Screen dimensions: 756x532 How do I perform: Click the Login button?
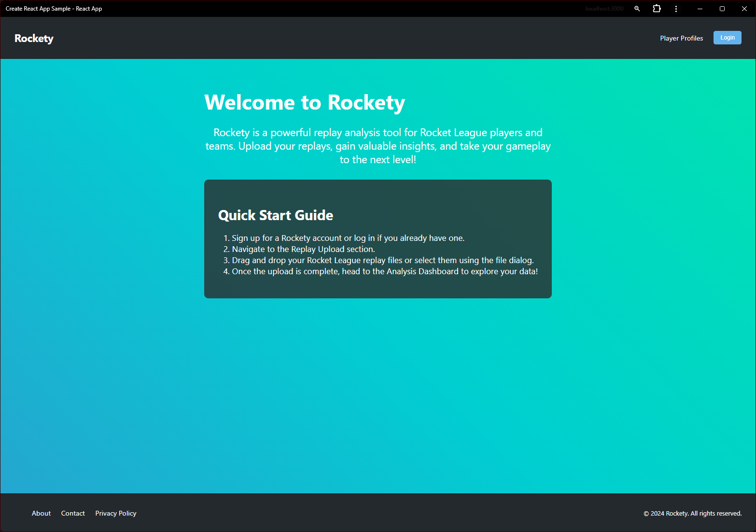pyautogui.click(x=727, y=38)
